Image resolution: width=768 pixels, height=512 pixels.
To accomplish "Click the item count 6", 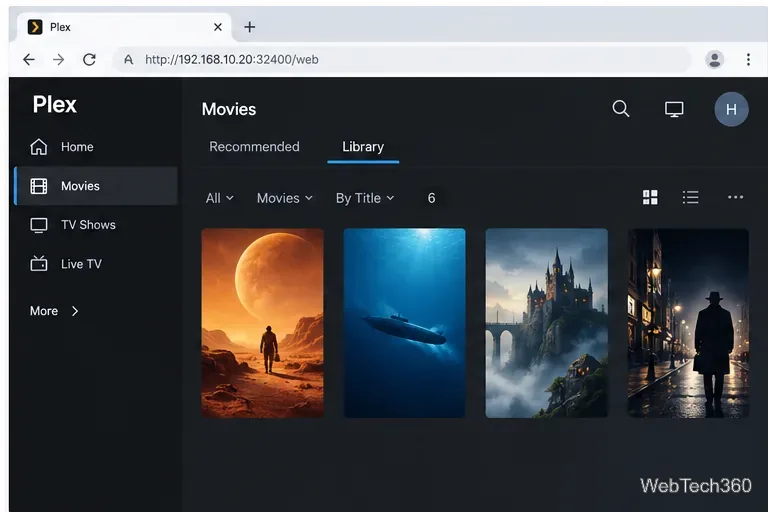I will click(x=431, y=198).
